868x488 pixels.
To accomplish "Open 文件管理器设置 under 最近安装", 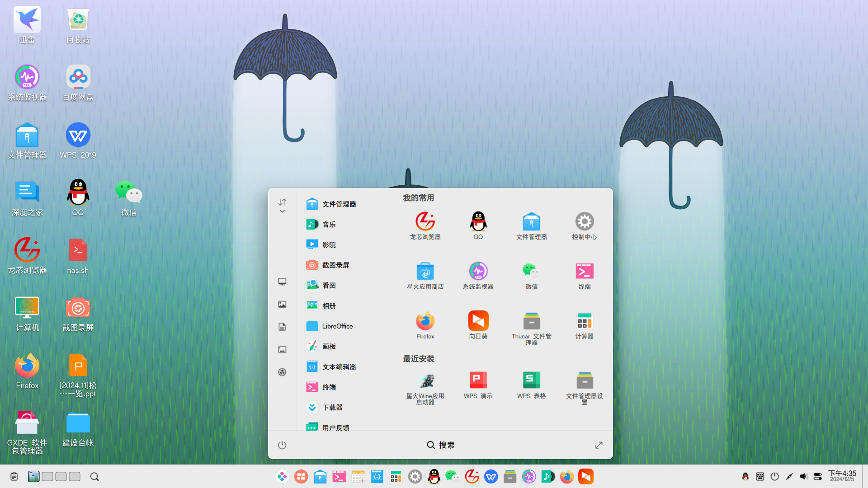I will pyautogui.click(x=585, y=388).
